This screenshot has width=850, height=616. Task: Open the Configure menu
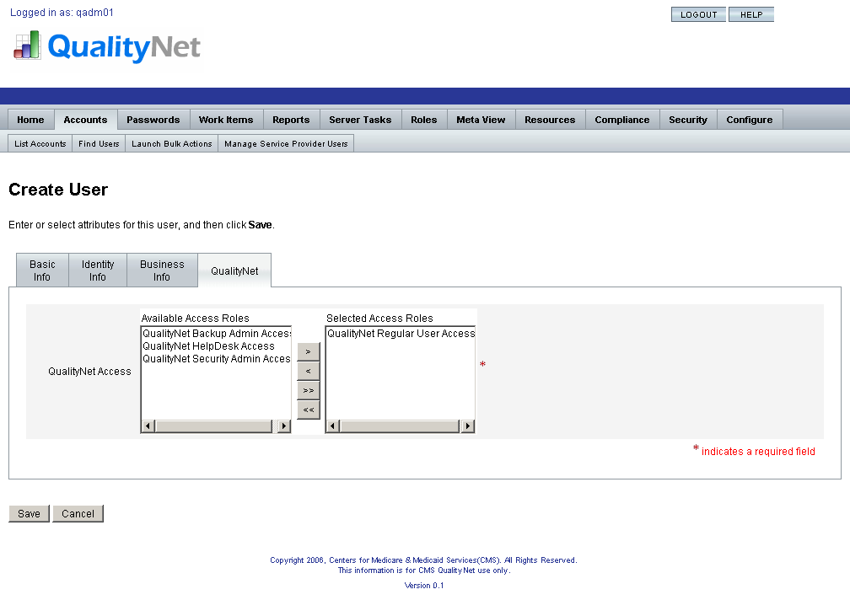(750, 120)
